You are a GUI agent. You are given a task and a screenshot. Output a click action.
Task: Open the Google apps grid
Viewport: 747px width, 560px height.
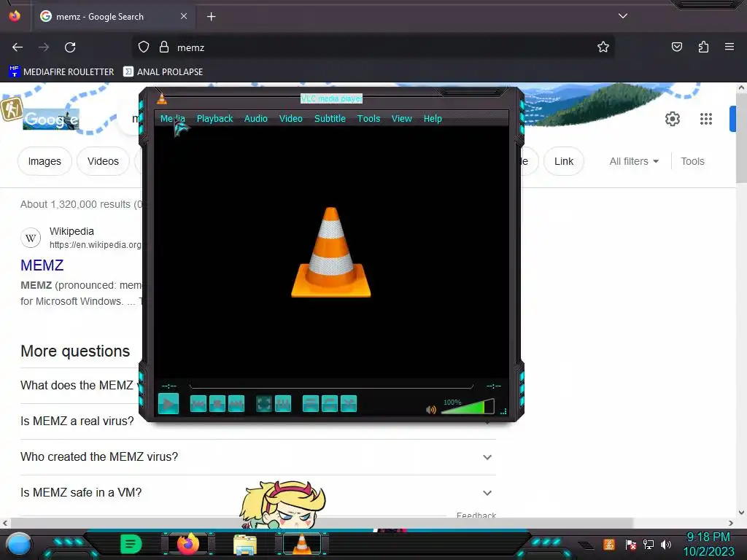pyautogui.click(x=705, y=119)
